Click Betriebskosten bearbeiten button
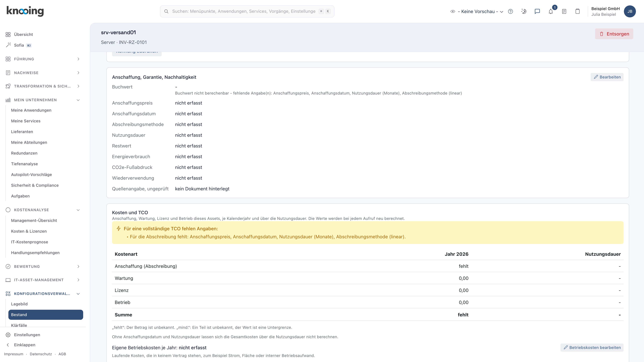Screen dimensions: 644x362 pos(592,348)
